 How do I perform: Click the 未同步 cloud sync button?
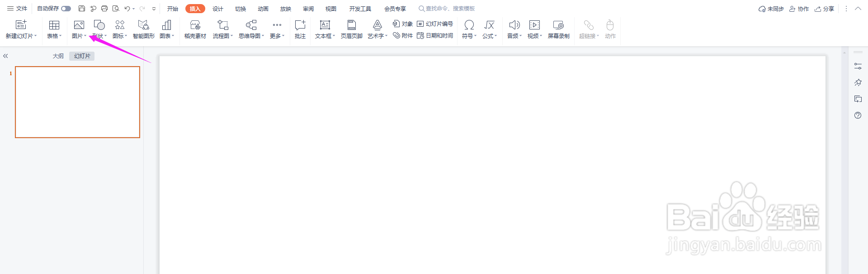coord(771,9)
